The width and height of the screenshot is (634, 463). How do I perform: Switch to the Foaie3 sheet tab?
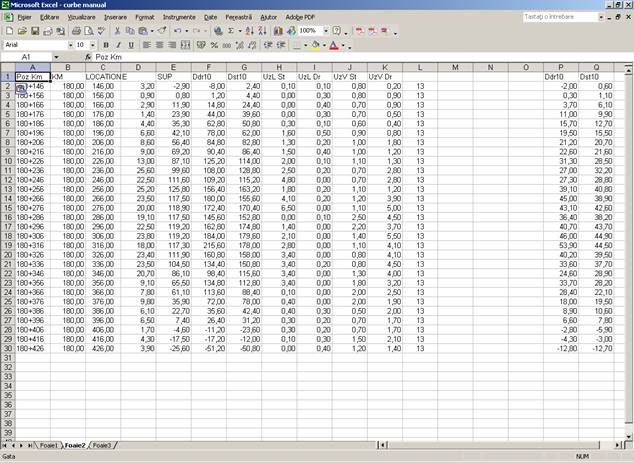pyautogui.click(x=102, y=445)
